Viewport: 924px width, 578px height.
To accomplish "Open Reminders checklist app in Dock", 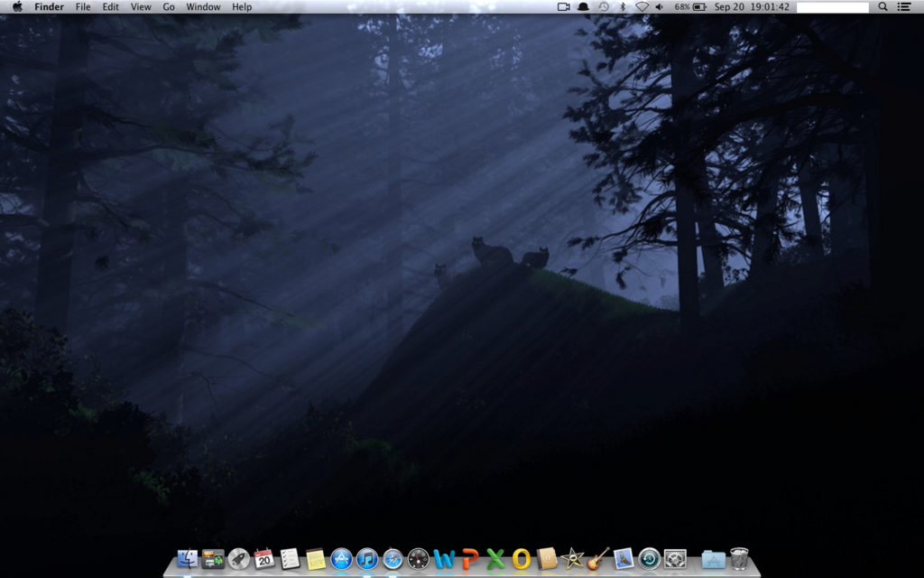I will pos(290,558).
